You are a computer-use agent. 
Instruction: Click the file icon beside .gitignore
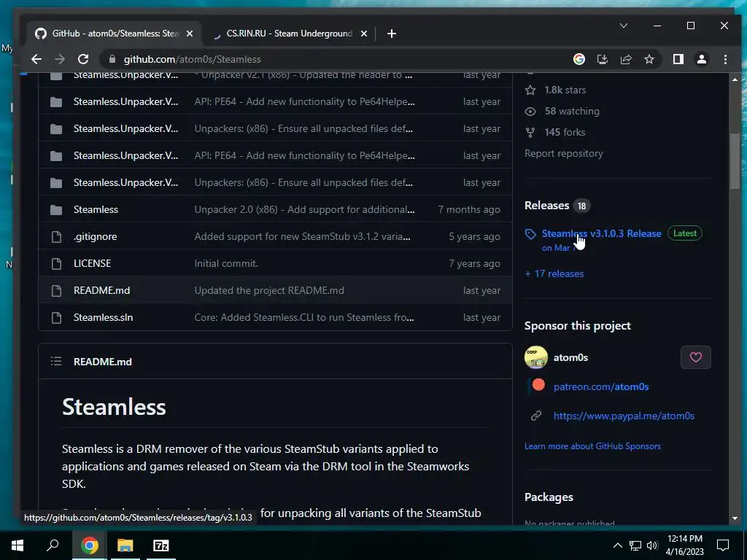click(56, 236)
